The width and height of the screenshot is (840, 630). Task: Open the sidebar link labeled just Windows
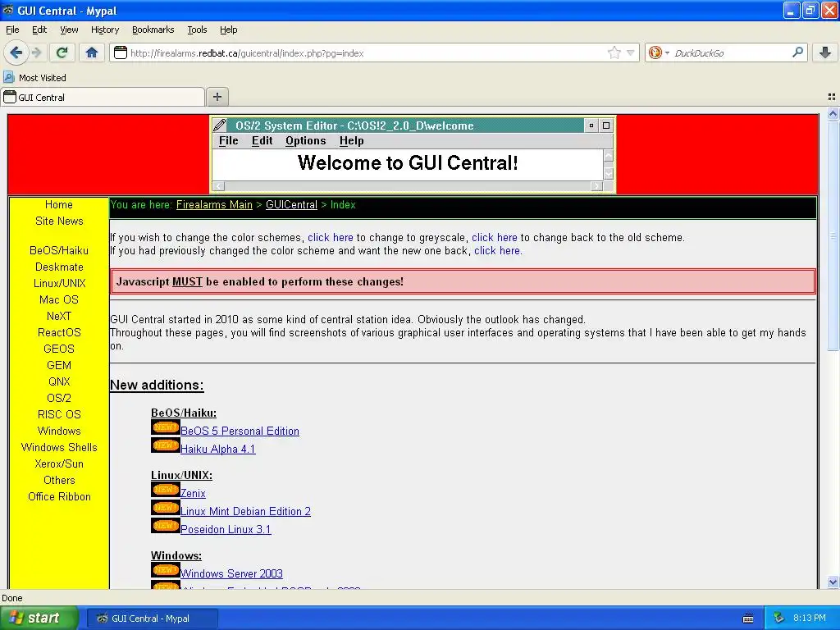tap(59, 431)
